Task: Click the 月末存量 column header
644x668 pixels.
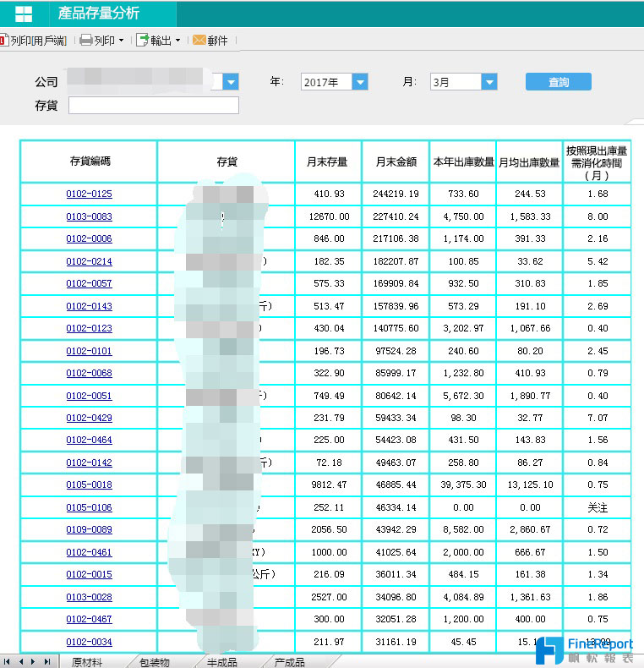Action: pos(328,162)
